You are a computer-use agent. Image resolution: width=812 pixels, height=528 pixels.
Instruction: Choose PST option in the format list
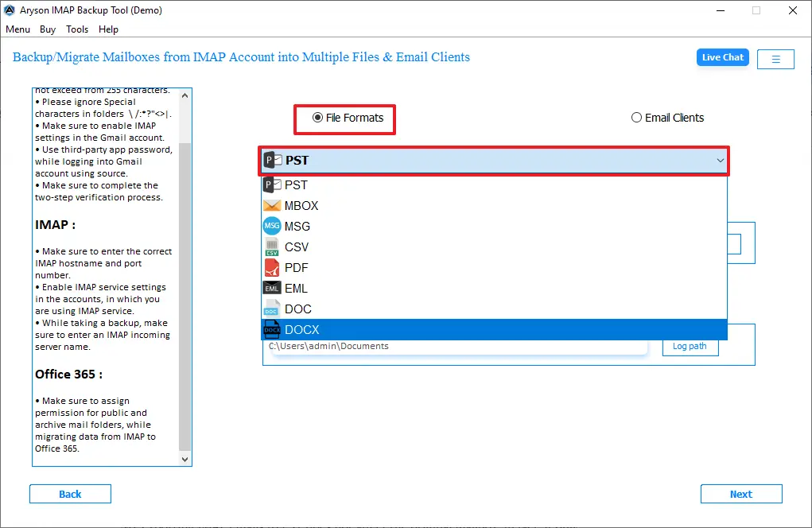point(494,184)
